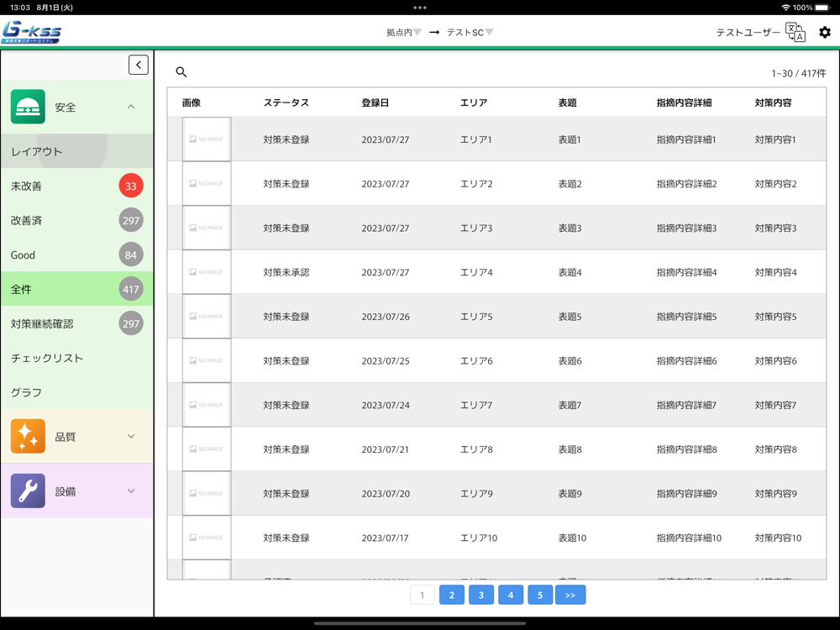Click the NO IMAGE thumbnail for 表題1
The width and height of the screenshot is (840, 630).
[207, 139]
